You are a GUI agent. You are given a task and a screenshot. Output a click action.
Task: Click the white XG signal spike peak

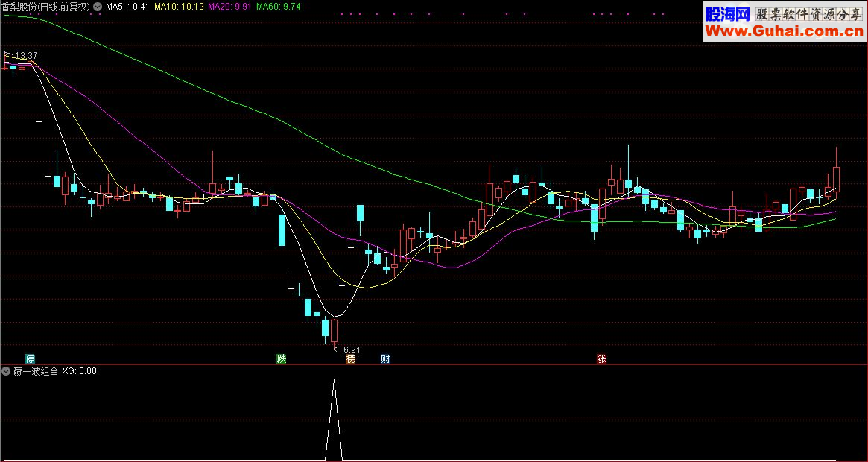tap(334, 381)
